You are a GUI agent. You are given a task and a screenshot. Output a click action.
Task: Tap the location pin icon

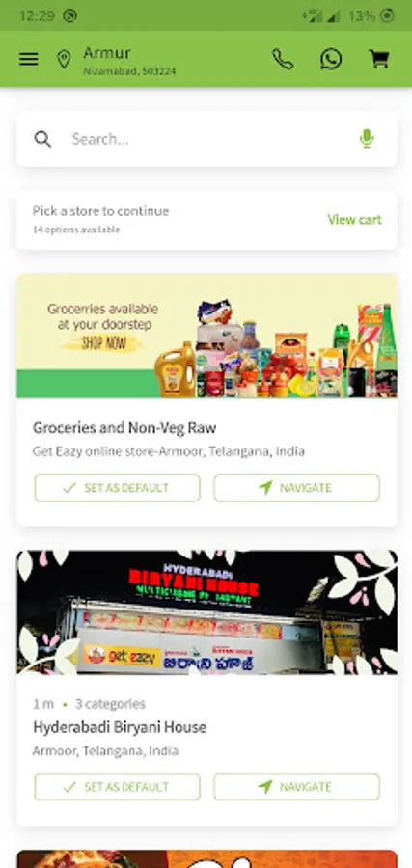(x=65, y=59)
